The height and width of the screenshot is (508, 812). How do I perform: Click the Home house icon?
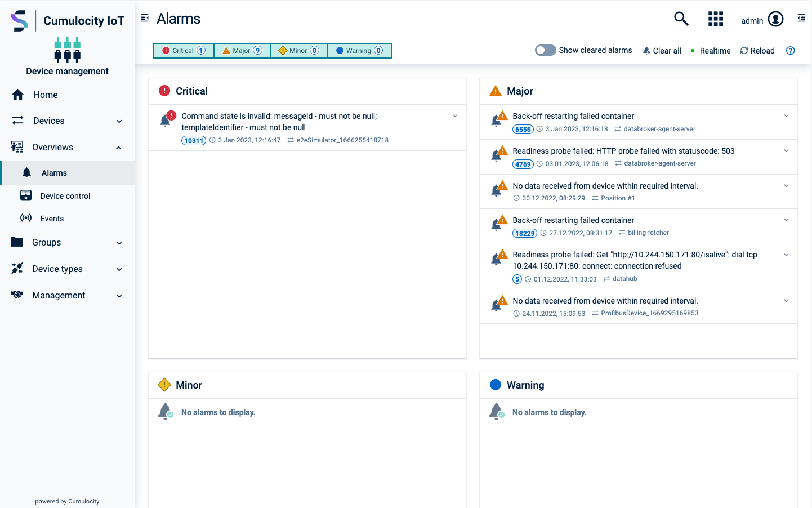[18, 95]
